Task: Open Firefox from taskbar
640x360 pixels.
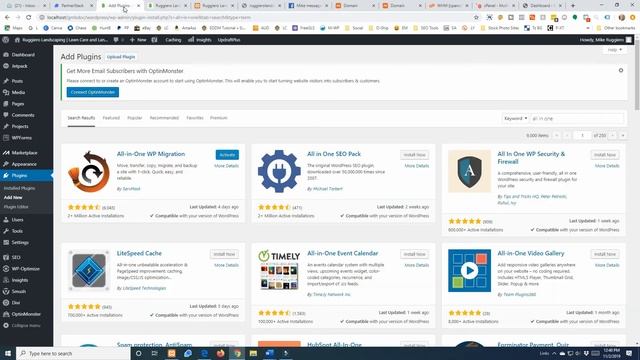Action: click(220, 353)
